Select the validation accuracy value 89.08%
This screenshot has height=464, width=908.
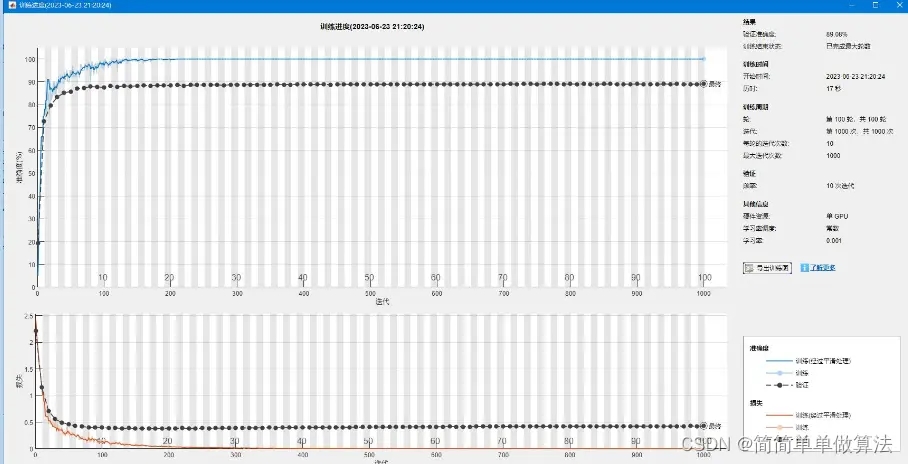(x=837, y=34)
